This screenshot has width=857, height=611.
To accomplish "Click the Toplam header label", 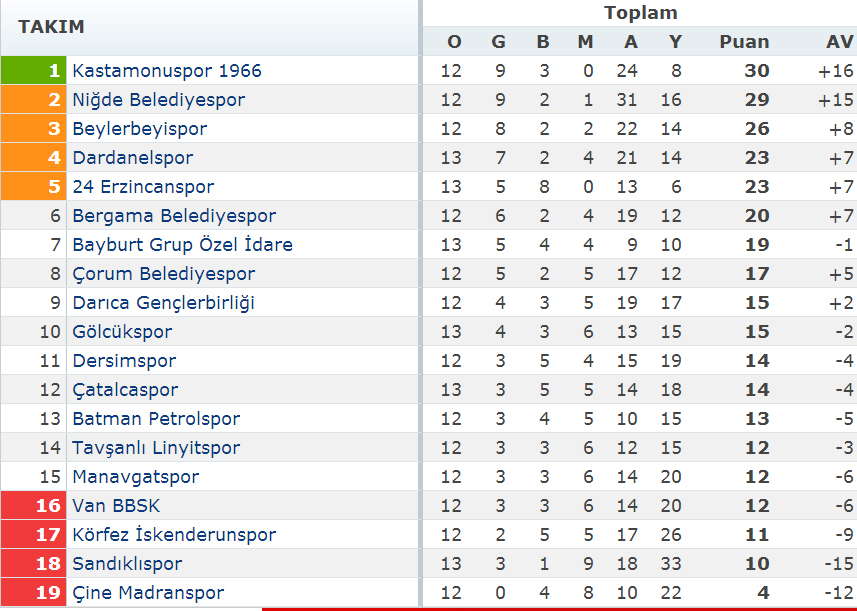I will point(641,13).
